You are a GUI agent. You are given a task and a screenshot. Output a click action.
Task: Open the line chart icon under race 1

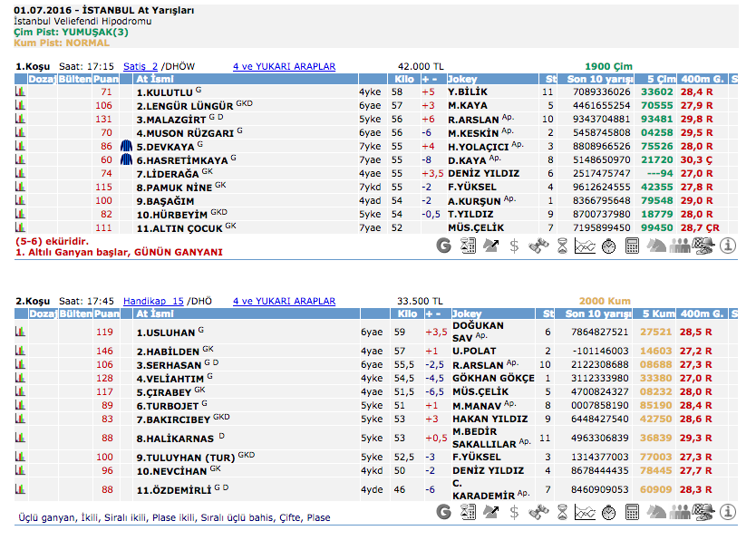tap(586, 245)
